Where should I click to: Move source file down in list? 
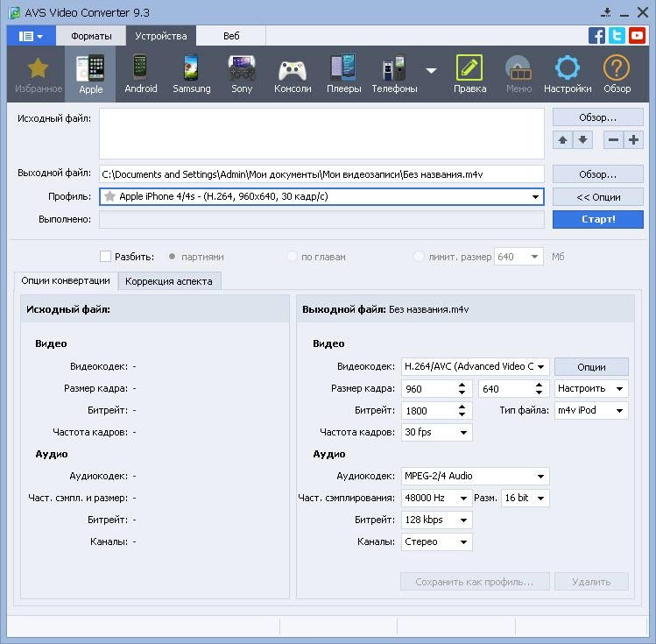pos(582,140)
